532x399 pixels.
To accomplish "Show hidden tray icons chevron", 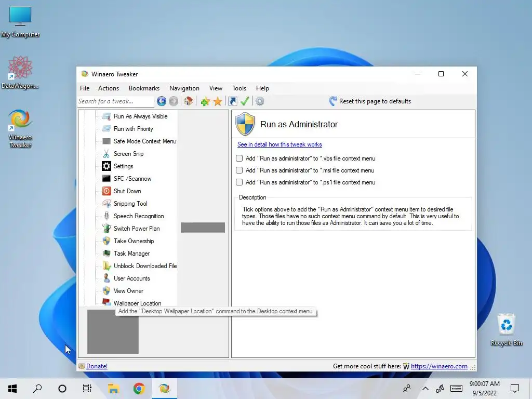I will click(x=425, y=389).
